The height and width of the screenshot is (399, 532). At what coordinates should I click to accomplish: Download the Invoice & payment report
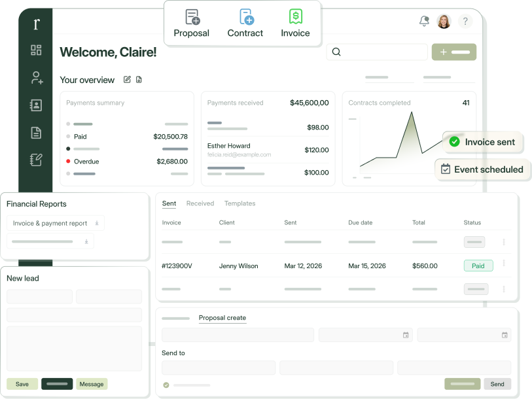point(97,223)
